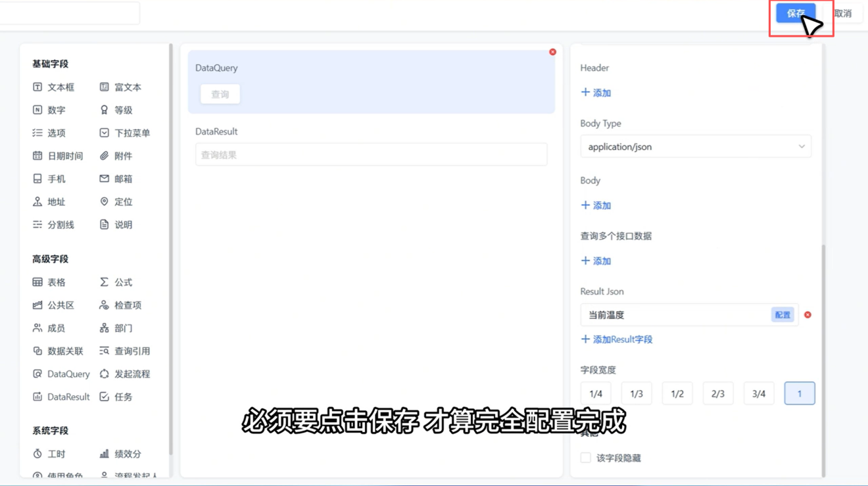Screen dimensions: 868x486
Task: Remove the 当前温度 Result Json entry
Action: (808, 315)
